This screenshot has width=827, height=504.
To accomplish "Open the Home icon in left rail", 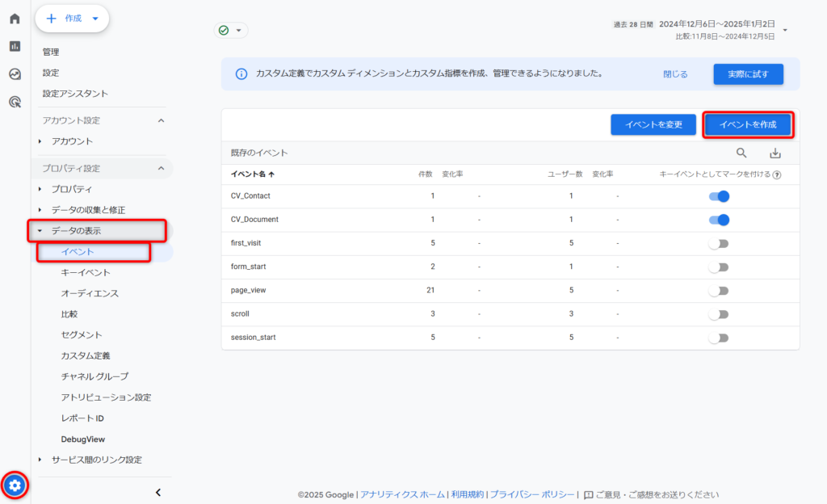I will point(15,19).
